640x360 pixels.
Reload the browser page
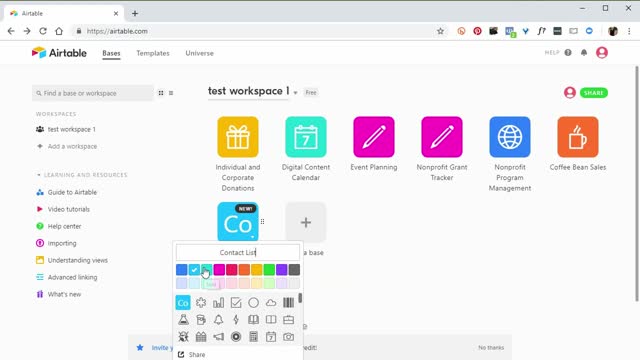tap(43, 31)
